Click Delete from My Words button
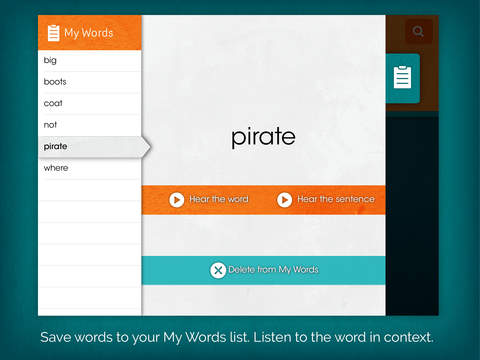 264,270
